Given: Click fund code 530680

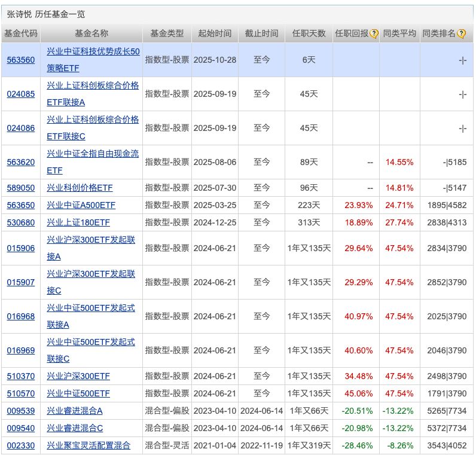Looking at the screenshot, I should tap(21, 222).
